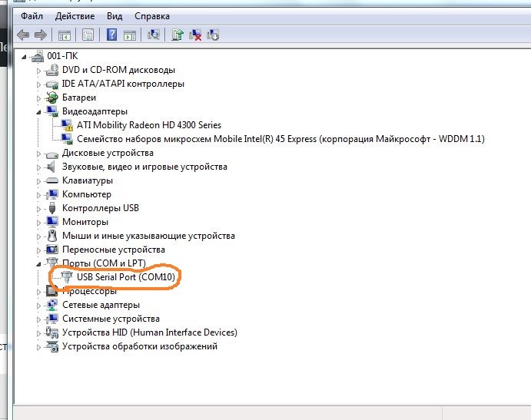Click the Uninstall device red-X icon
Image resolution: width=531 pixels, height=420 pixels.
tap(195, 35)
